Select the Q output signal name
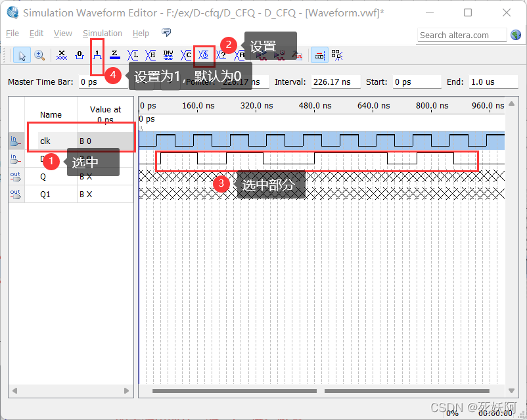Screen dimensions: 527x420 [x=43, y=177]
